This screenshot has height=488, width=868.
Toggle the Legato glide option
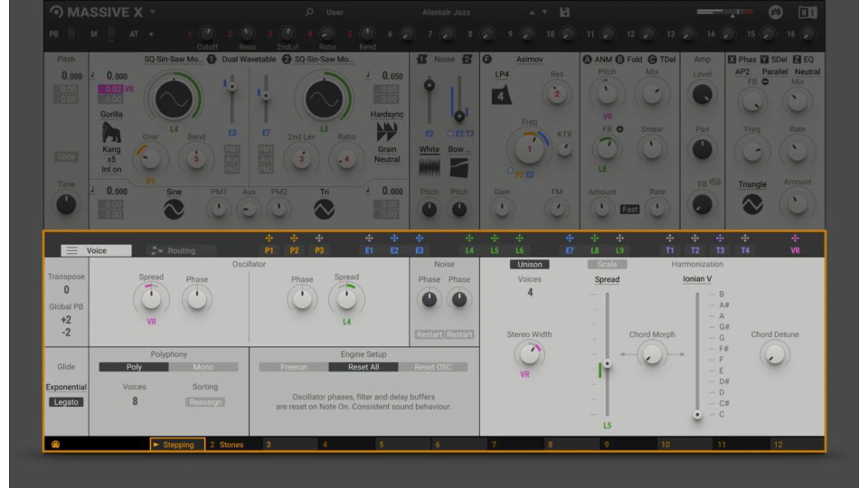(x=66, y=402)
